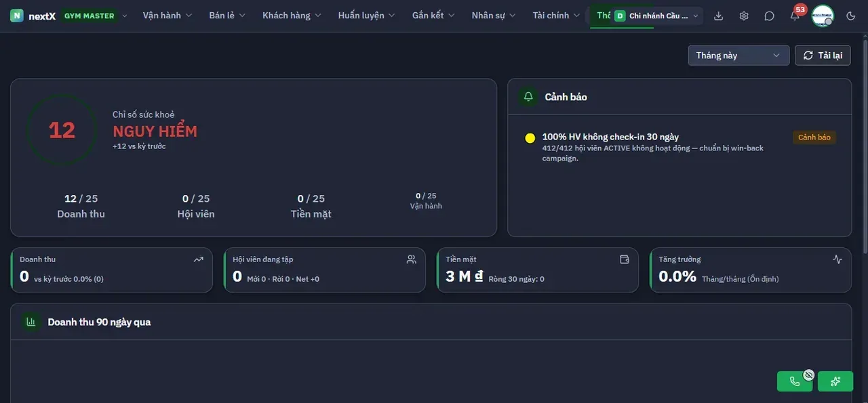Screen dimensions: 868x403
Task: Click the wallet icon on Tiền mặt card
Action: [625, 259]
